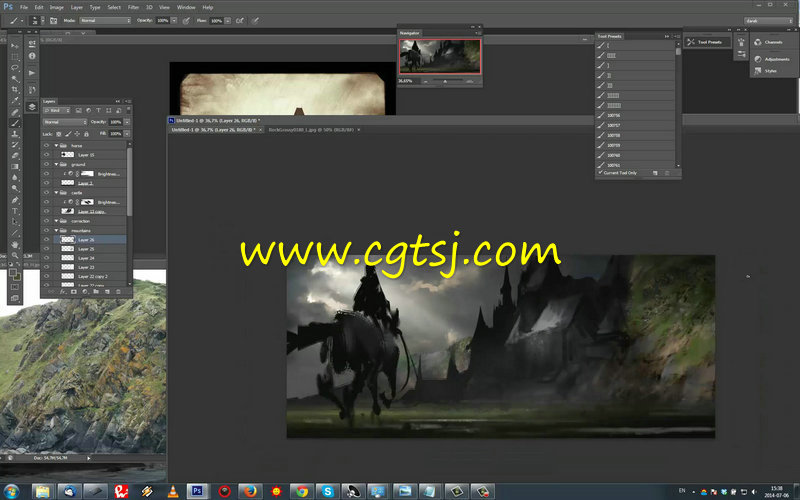800x500 pixels.
Task: Hide the ground group
Action: point(46,164)
